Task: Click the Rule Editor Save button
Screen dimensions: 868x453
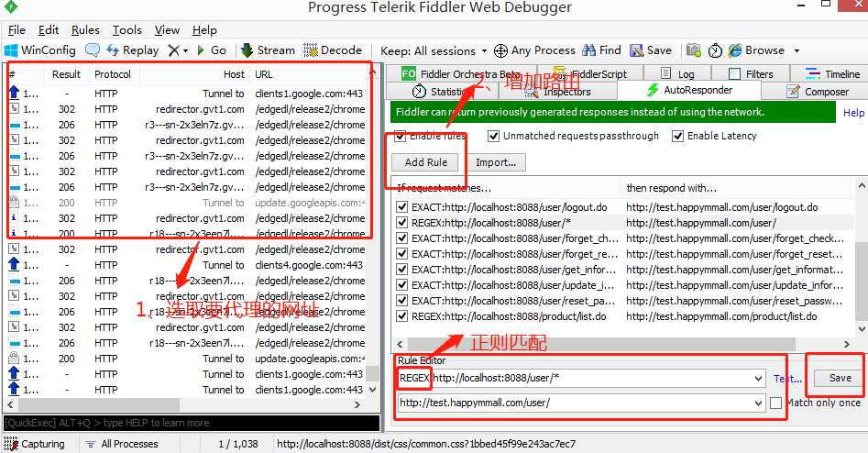Action: 840,378
